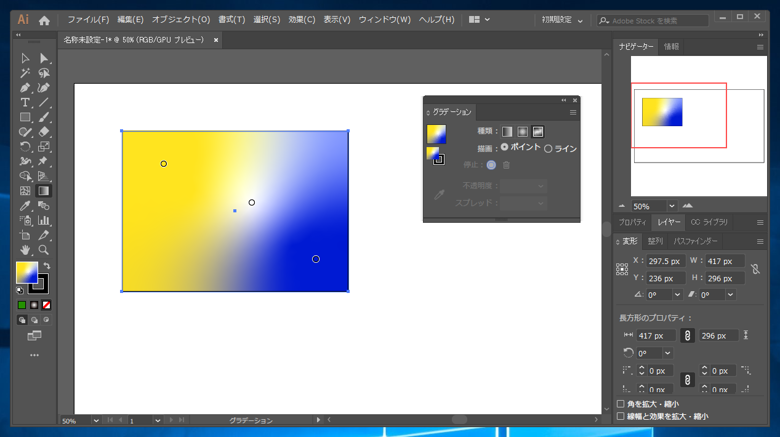780x437 pixels.
Task: Toggle rectangle width-height link
Action: point(687,336)
